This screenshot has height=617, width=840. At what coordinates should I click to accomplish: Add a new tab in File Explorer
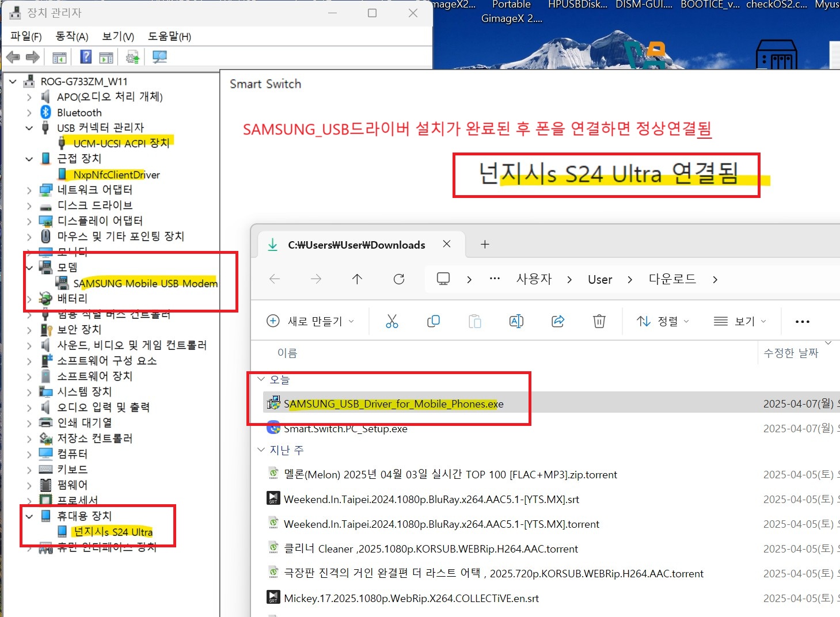485,245
